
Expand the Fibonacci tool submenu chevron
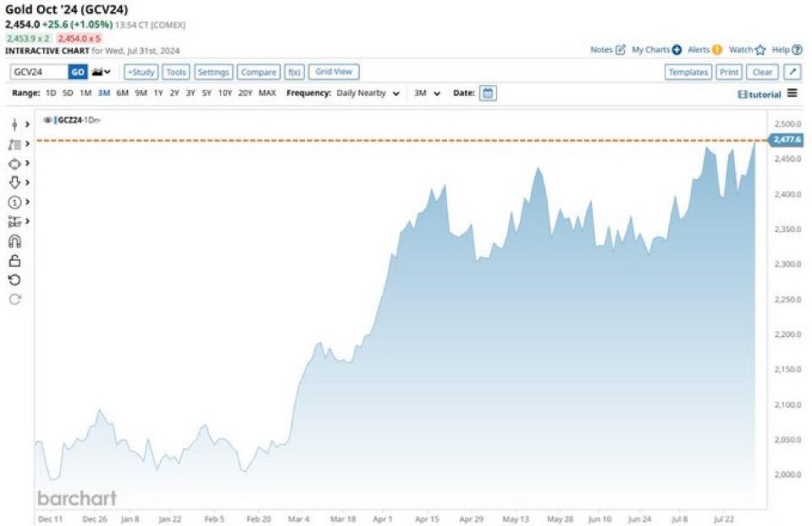click(x=27, y=144)
